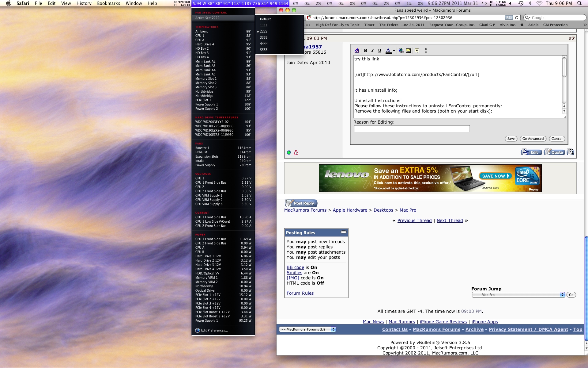This screenshot has height=368, width=588.
Task: Click the multi-quote icon beside Quote
Action: tap(570, 152)
